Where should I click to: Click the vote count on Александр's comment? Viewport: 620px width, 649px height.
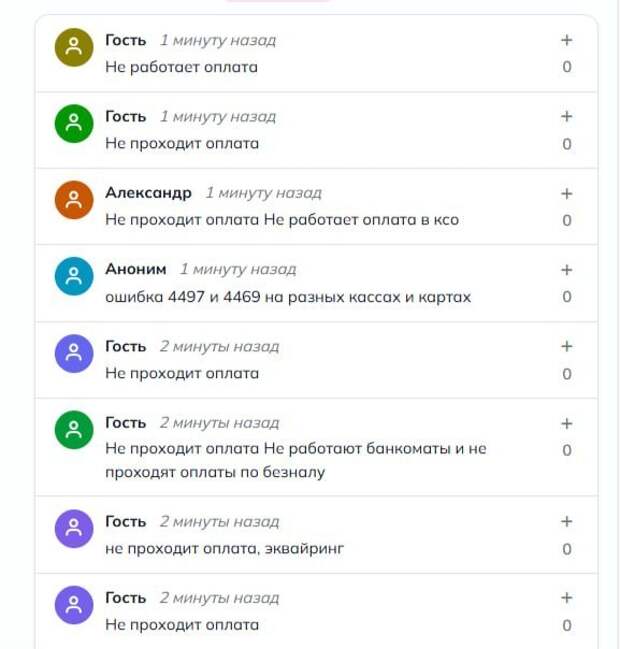point(566,221)
